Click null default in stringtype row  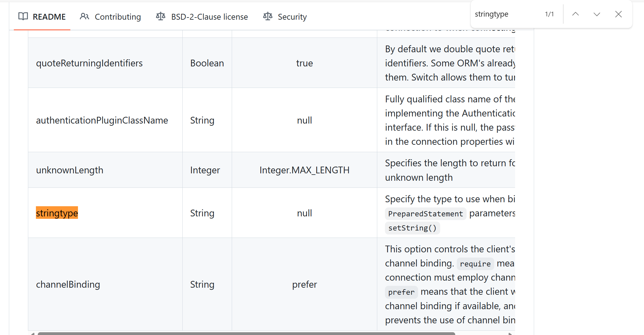click(305, 213)
